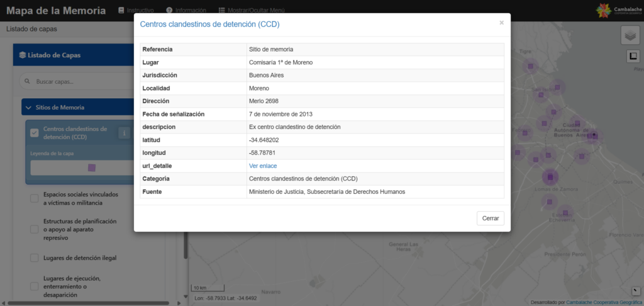
Task: Open options menu icon for CCD layer
Action: click(x=124, y=132)
